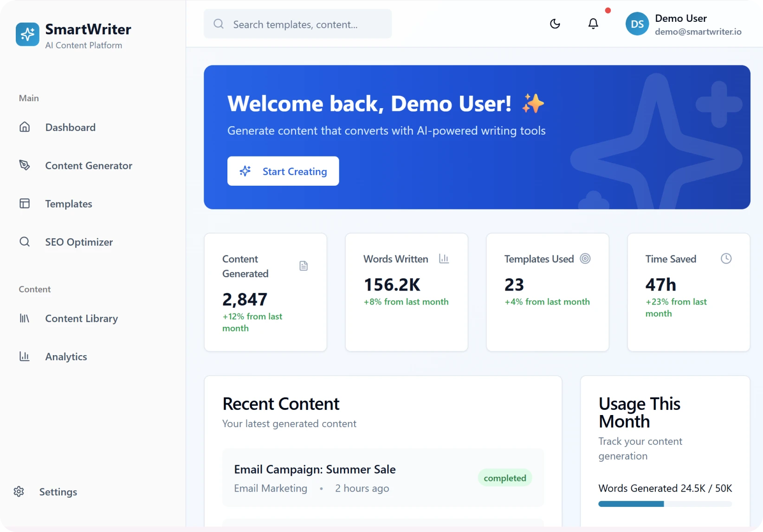
Task: Click the completed status badge
Action: pos(504,477)
